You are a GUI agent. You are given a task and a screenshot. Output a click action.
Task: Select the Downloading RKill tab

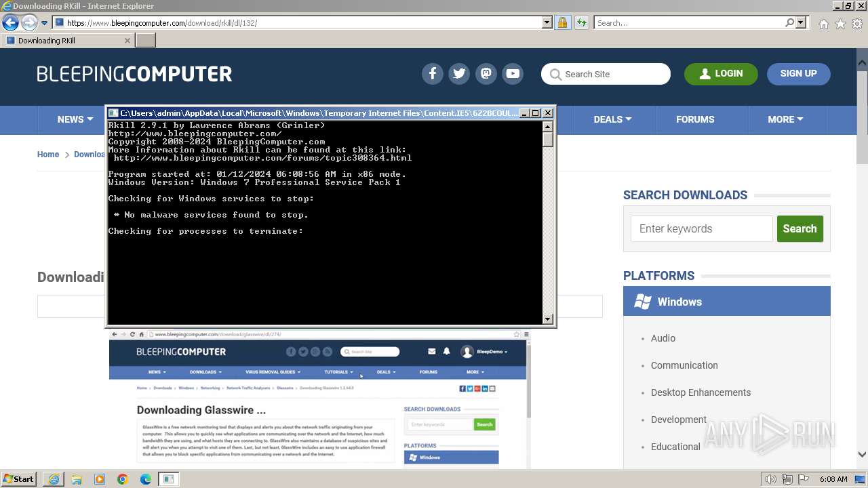(66, 41)
